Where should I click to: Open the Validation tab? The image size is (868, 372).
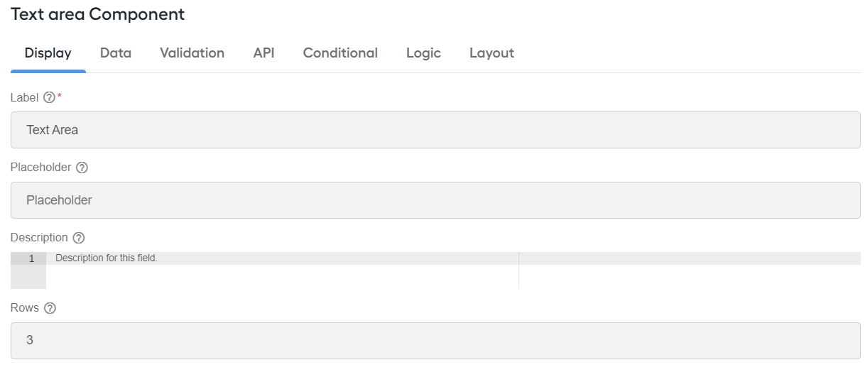tap(192, 53)
